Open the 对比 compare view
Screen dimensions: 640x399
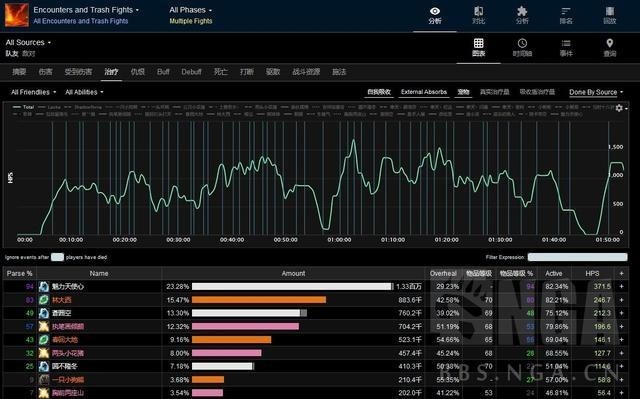[478, 16]
